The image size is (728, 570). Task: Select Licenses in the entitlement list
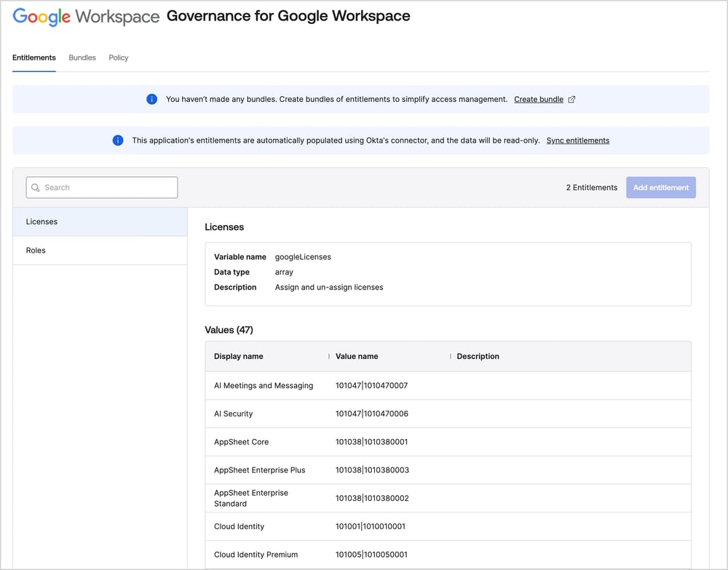(x=100, y=221)
